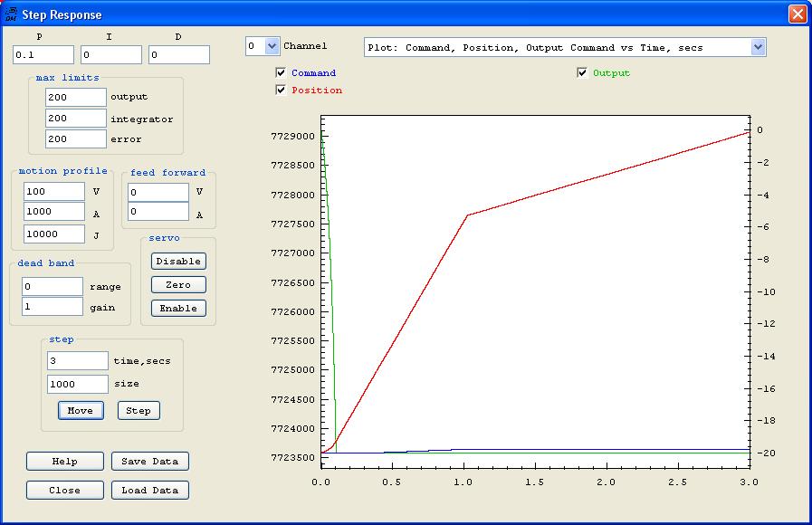Screen dimensions: 812x525
Task: Click the motion profile V field
Action: coord(54,192)
